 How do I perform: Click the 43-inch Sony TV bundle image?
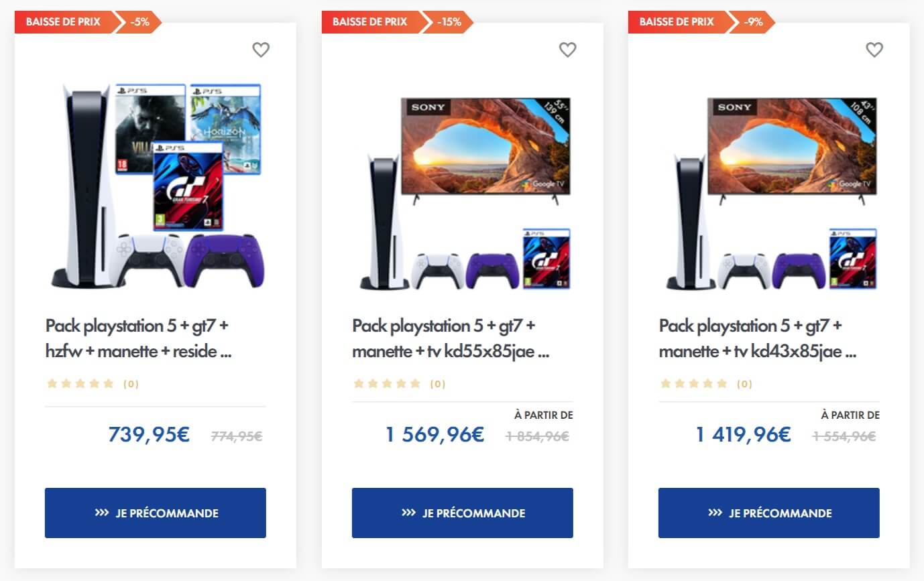[x=769, y=193]
